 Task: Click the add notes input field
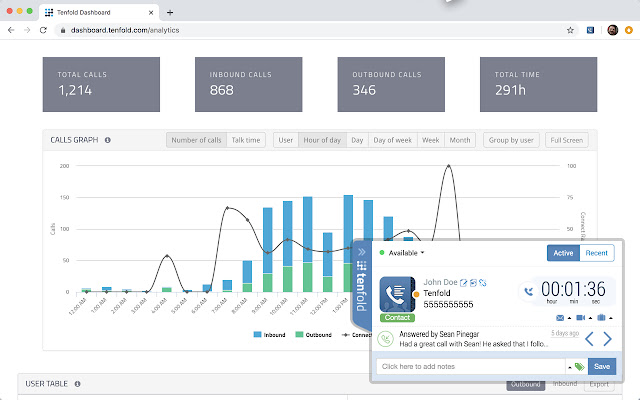pos(470,367)
